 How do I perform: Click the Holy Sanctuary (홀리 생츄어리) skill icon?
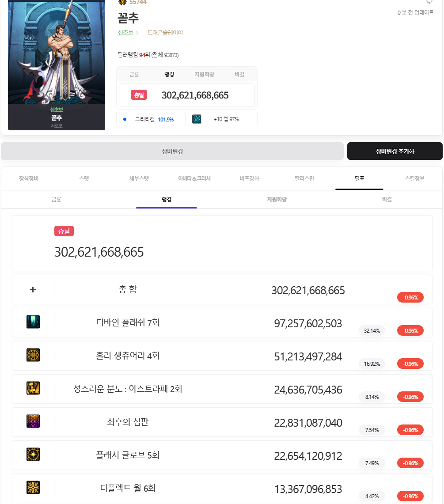coord(33,355)
